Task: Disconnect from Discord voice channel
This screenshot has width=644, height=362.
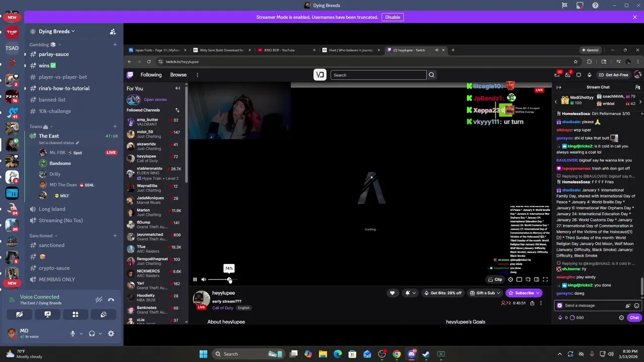Action: [111, 300]
